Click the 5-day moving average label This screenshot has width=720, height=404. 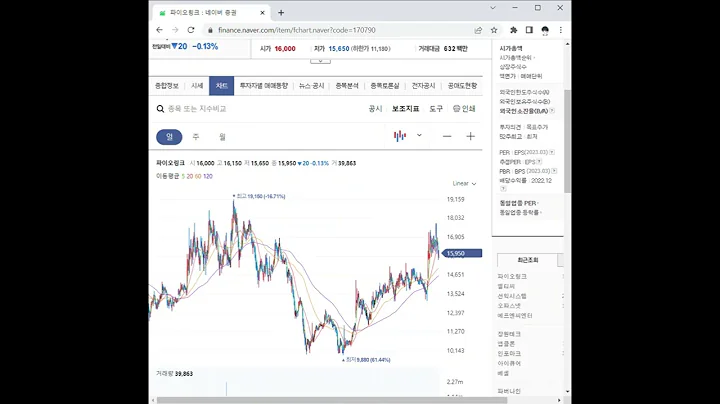(x=183, y=176)
